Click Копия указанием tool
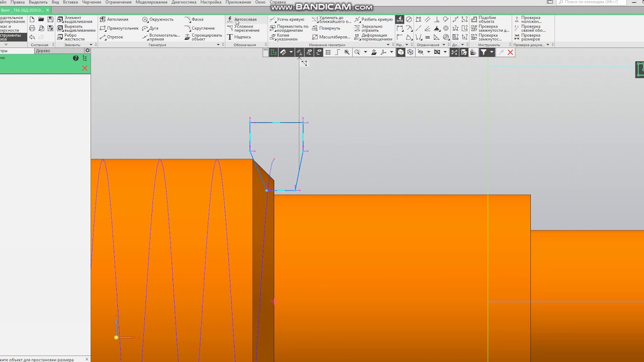 pos(284,37)
